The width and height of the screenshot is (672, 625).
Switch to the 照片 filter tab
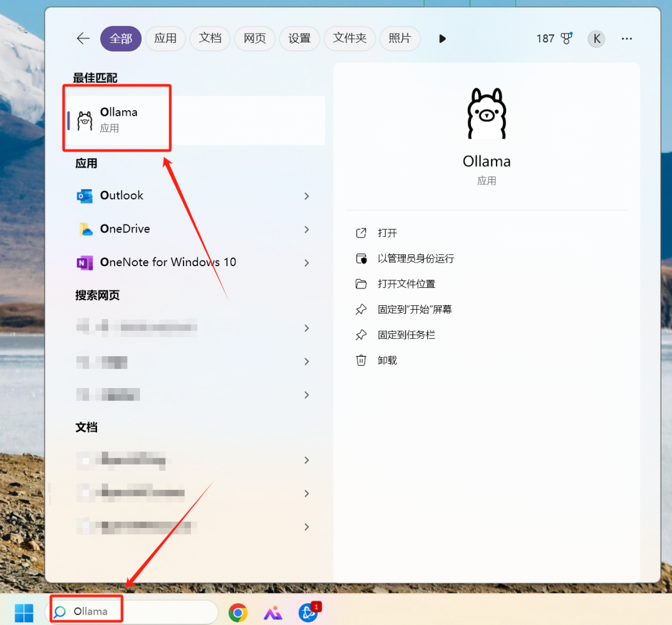(400, 39)
